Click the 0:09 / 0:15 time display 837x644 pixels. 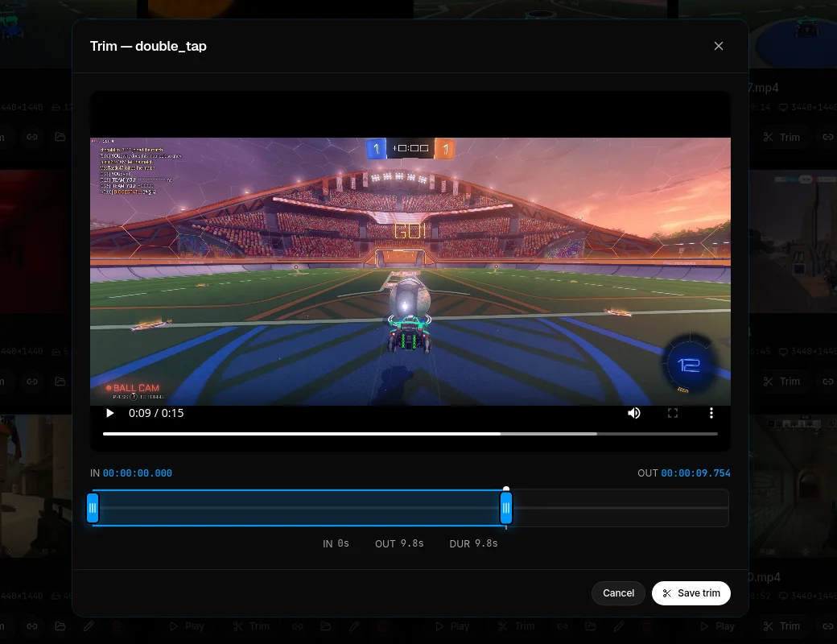156,413
